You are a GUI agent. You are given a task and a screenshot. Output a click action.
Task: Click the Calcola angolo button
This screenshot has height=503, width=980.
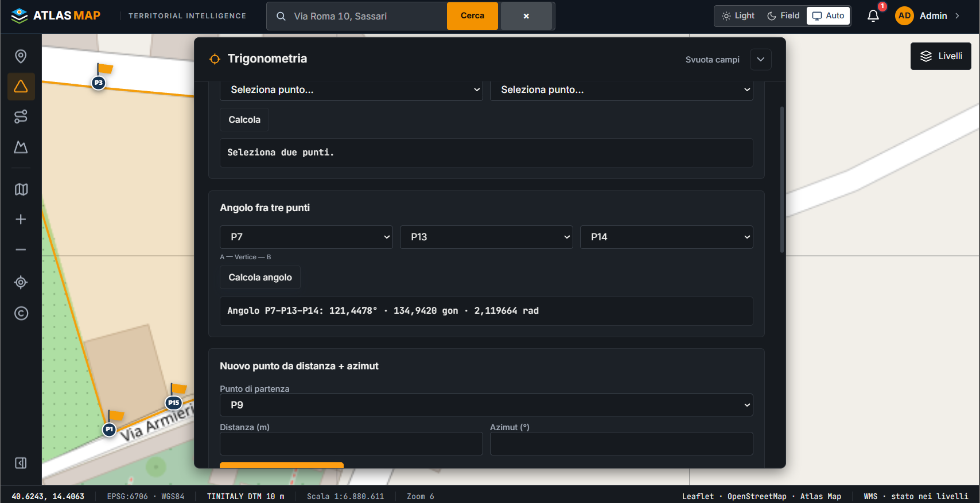pos(260,278)
